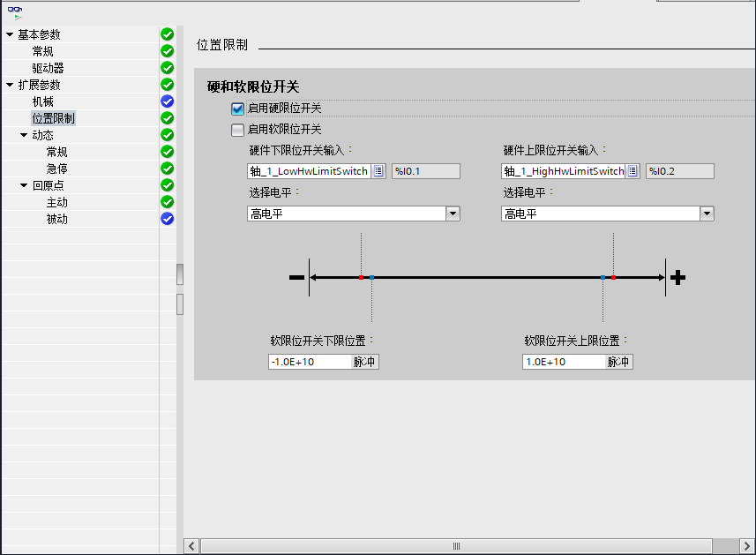Open the right 选择电平 dropdown for upper switch
This screenshot has height=555, width=756.
(706, 213)
